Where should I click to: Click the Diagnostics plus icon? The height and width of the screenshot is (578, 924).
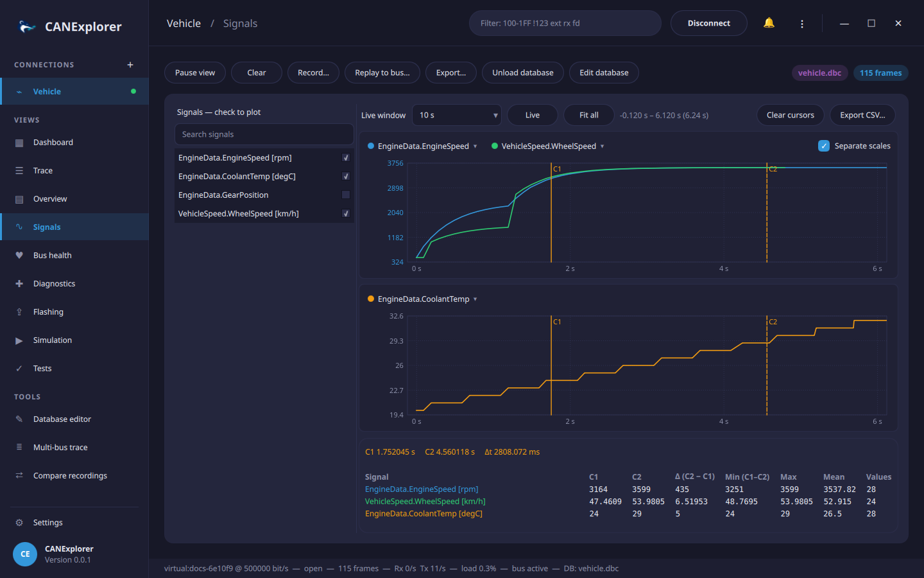pos(19,284)
